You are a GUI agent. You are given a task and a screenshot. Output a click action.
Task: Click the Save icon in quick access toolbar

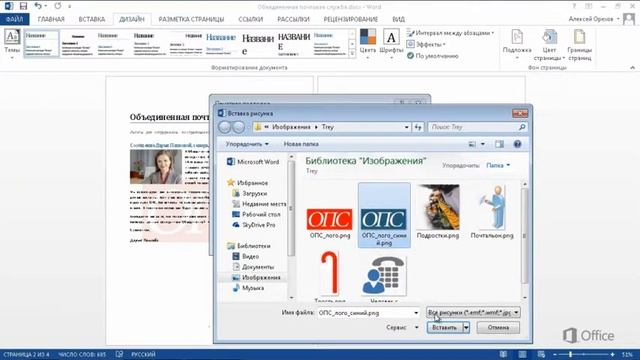click(23, 6)
